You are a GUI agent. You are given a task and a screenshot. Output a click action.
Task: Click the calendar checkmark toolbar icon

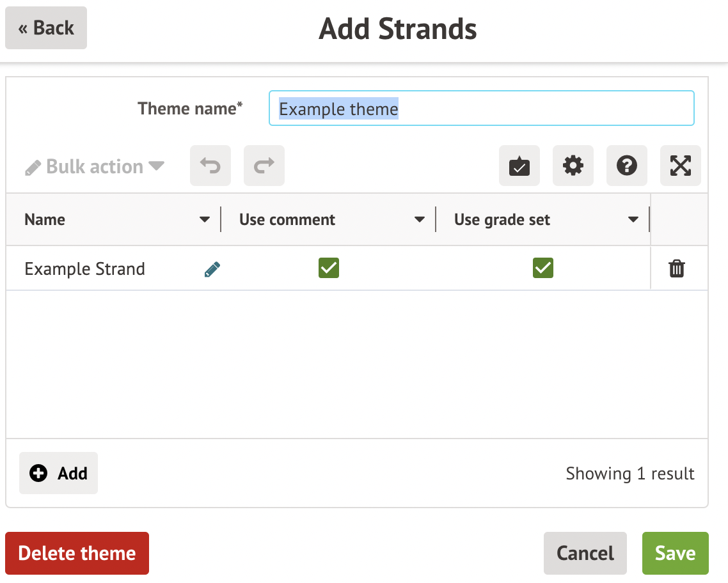(x=519, y=166)
